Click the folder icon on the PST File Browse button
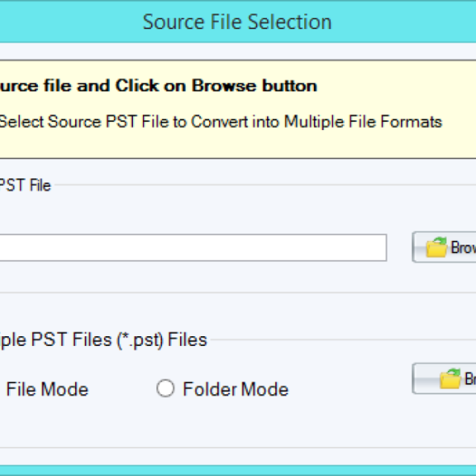 click(x=436, y=248)
